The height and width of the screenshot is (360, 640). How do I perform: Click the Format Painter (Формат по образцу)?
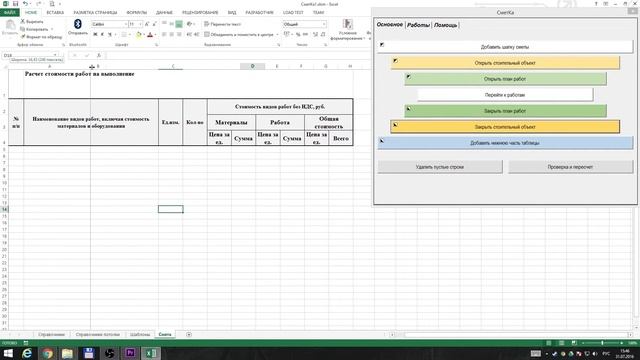point(41,37)
